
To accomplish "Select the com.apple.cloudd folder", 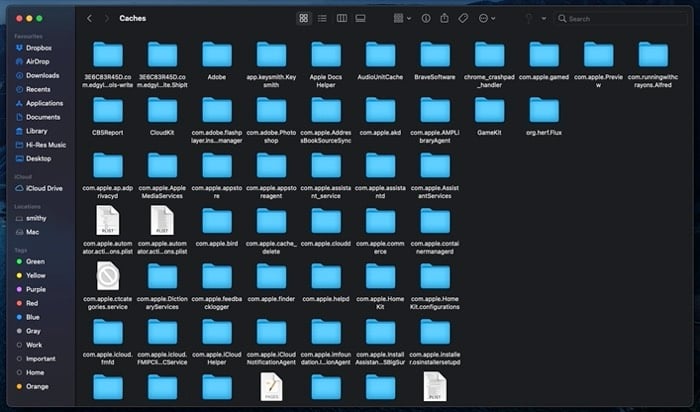I will pos(326,221).
